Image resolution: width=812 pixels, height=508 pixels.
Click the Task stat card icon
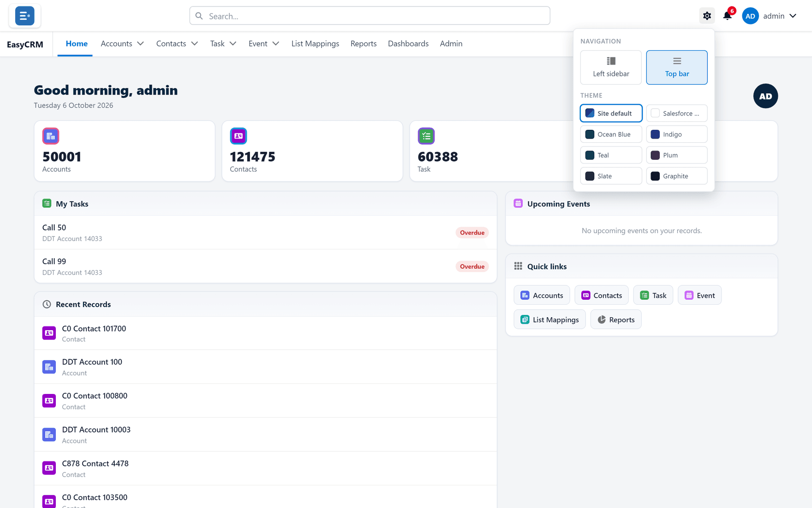click(x=426, y=136)
